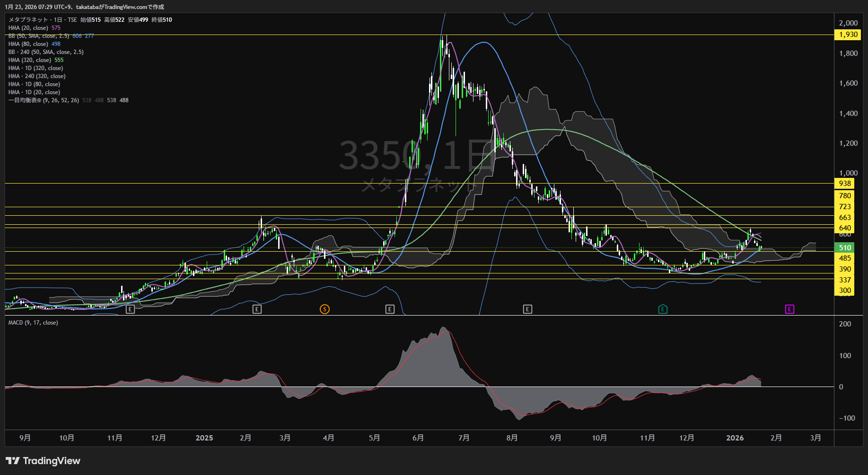Viewport: 868px width, 475px height.
Task: Click the メタプラネット symbol title in legend
Action: point(28,20)
